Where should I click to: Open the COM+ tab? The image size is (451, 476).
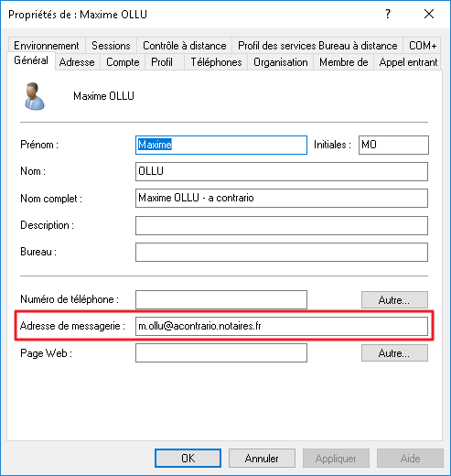tap(423, 46)
